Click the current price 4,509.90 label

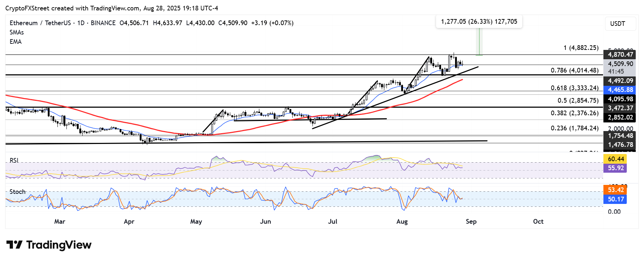(x=620, y=64)
